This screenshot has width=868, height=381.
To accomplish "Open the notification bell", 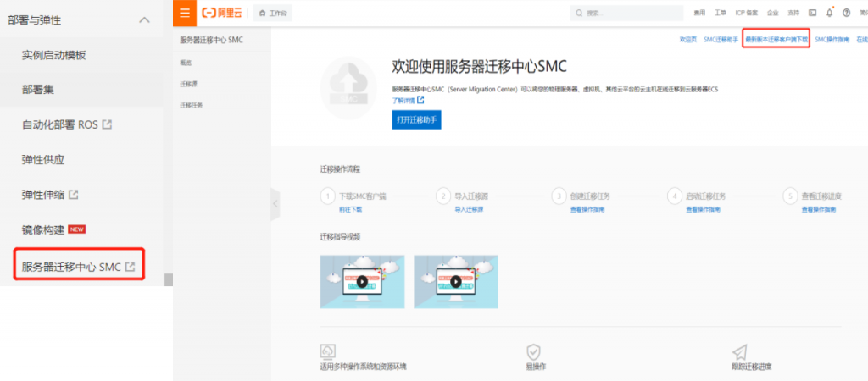I will click(829, 13).
